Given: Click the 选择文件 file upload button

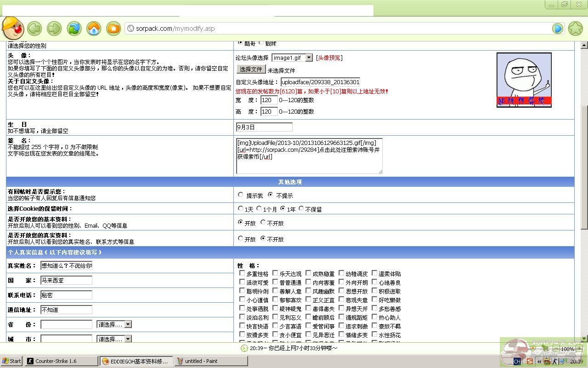Looking at the screenshot, I should pyautogui.click(x=251, y=69).
